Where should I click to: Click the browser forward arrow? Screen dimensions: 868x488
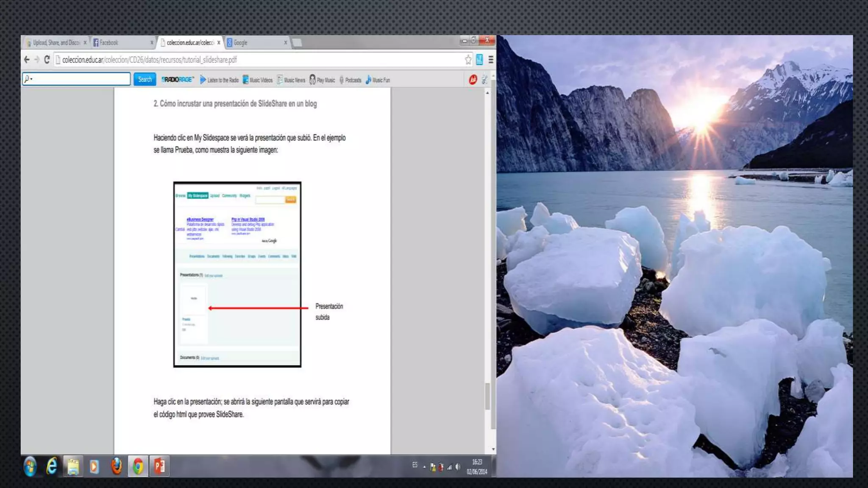[x=37, y=60]
